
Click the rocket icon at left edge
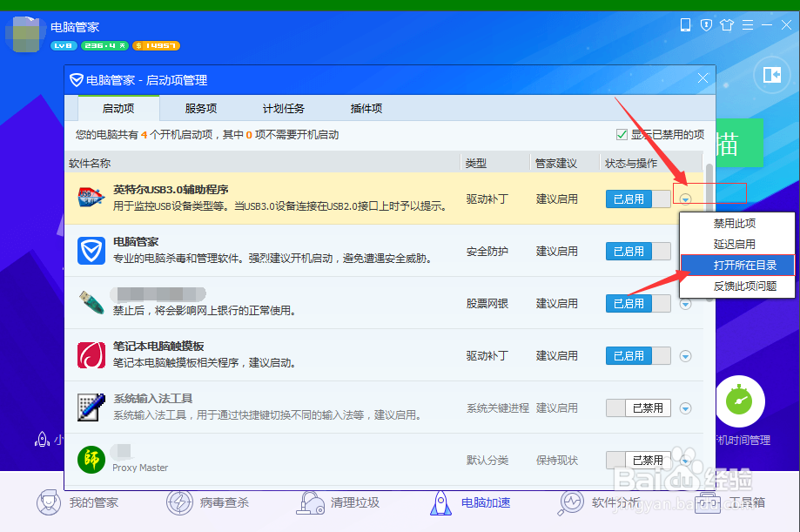click(42, 439)
